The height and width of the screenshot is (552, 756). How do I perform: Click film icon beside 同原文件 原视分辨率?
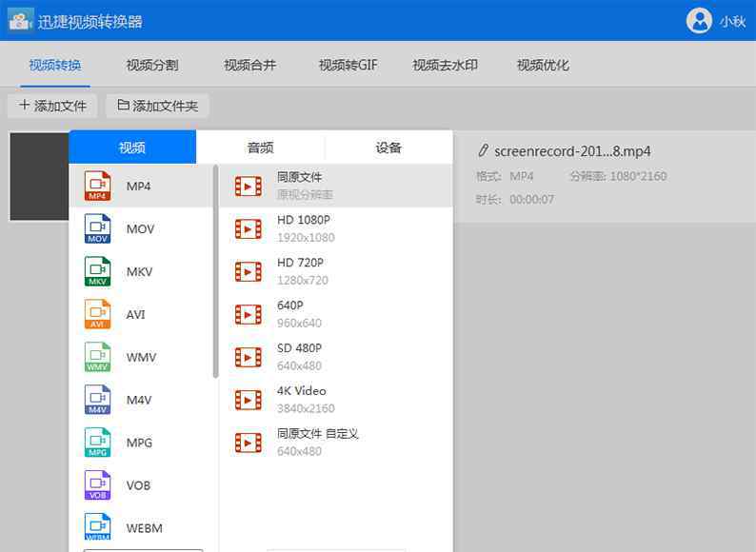(x=249, y=187)
